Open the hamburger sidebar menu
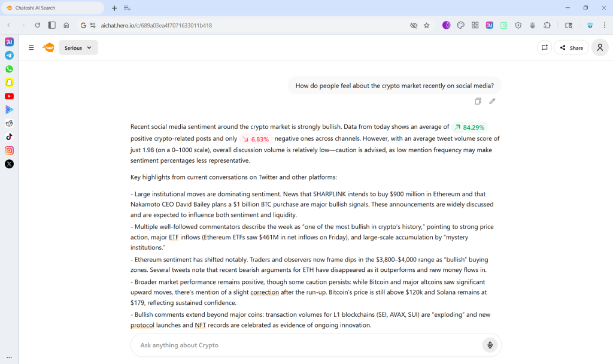 (31, 48)
